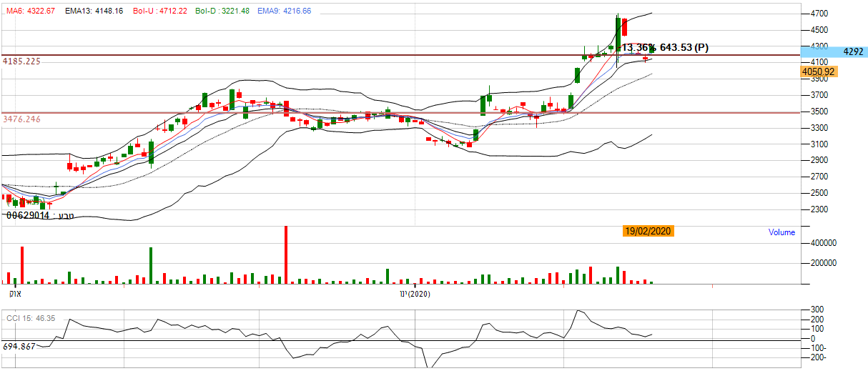Screen dimensions: 868x376
Task: Click the 00629014 symbol label
Action: point(40,215)
